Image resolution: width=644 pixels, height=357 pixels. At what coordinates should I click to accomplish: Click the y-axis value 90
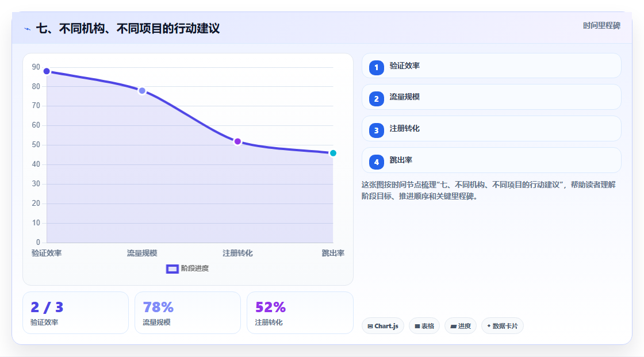coord(36,67)
